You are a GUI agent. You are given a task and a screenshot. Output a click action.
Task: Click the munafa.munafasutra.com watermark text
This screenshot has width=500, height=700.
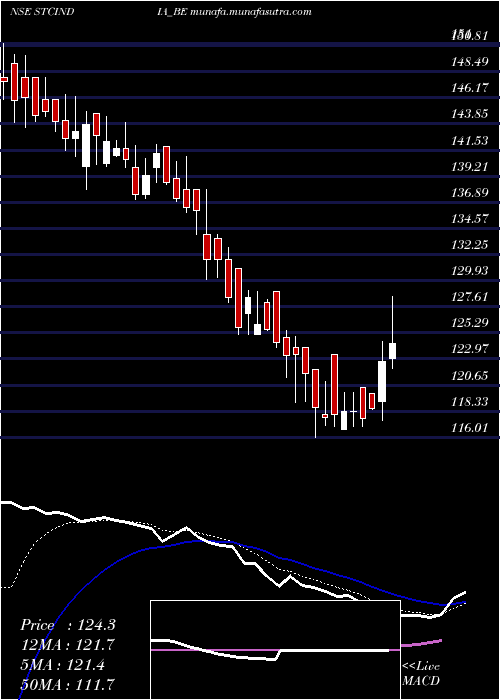tap(250, 12)
